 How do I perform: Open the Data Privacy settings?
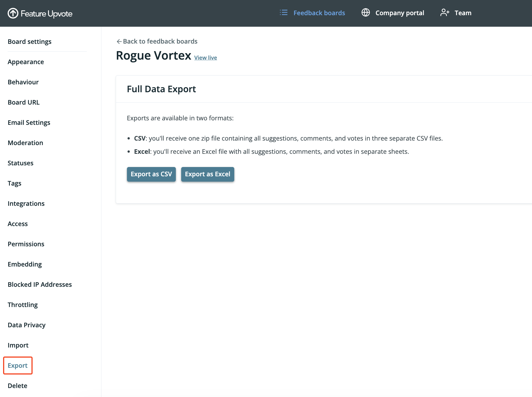pos(27,325)
